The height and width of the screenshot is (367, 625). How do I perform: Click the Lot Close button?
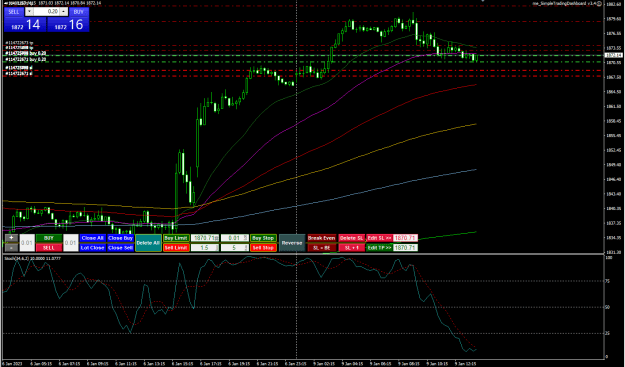(92, 247)
